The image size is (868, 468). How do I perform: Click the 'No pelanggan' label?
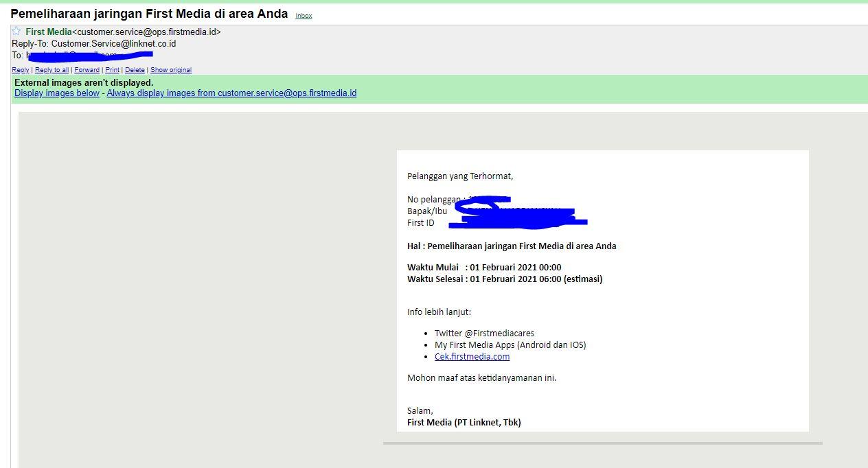[434, 199]
